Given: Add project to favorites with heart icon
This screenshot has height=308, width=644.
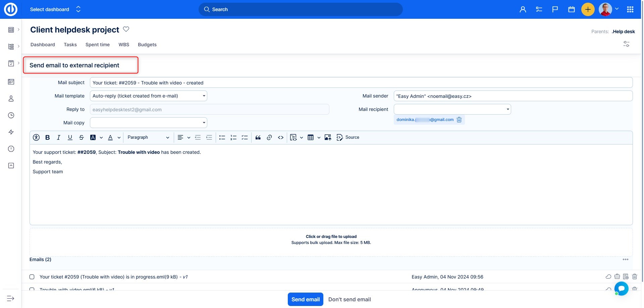Looking at the screenshot, I should click(x=126, y=29).
